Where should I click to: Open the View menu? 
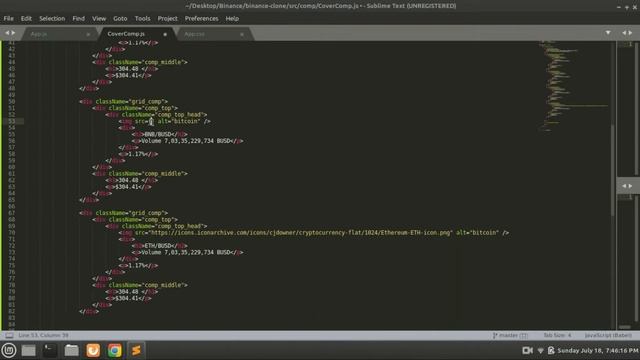click(99, 18)
